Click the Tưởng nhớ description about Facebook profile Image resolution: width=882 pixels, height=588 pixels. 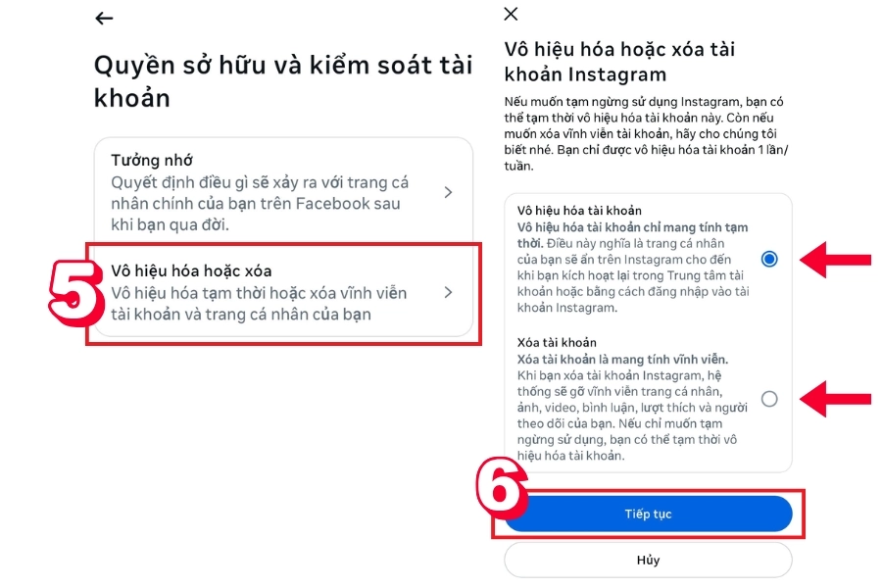coord(260,203)
